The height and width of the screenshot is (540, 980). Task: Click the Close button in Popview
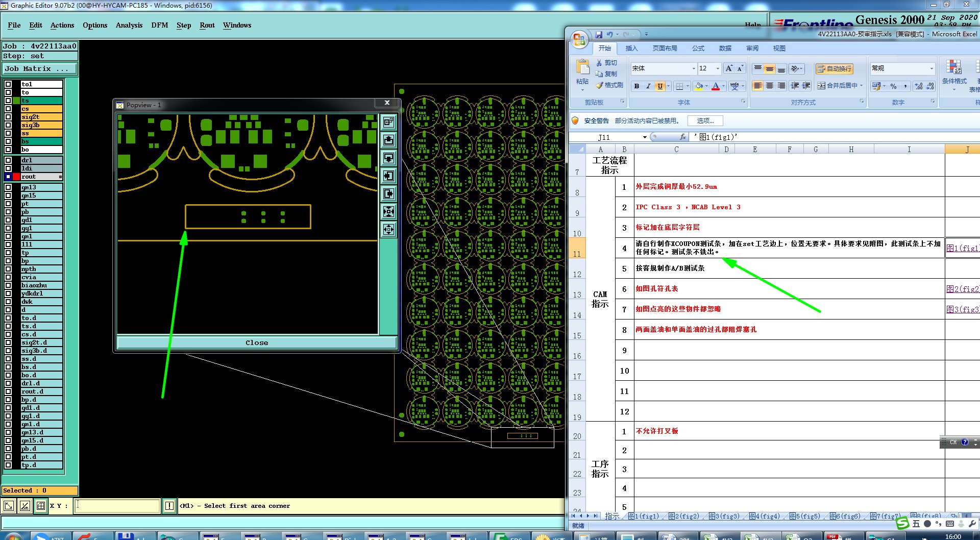[257, 342]
